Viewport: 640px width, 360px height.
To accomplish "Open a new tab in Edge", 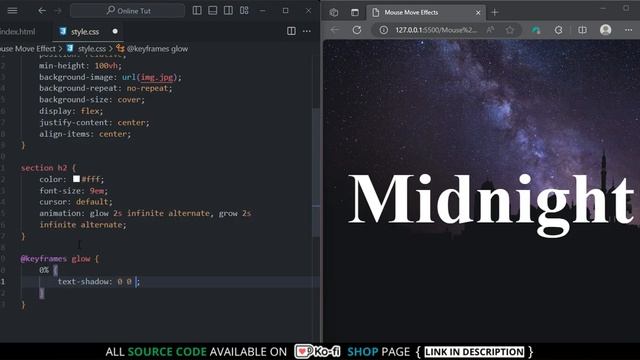I will tap(495, 13).
